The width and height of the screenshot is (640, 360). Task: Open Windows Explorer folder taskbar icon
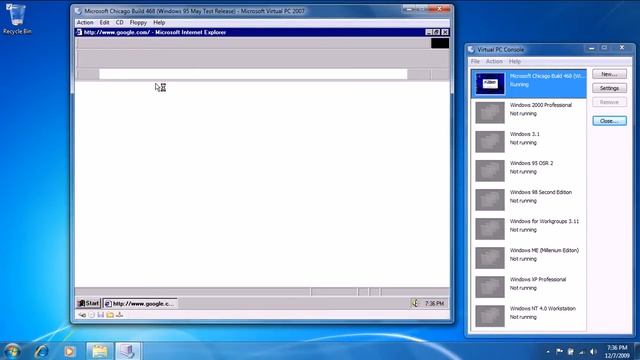pos(99,351)
